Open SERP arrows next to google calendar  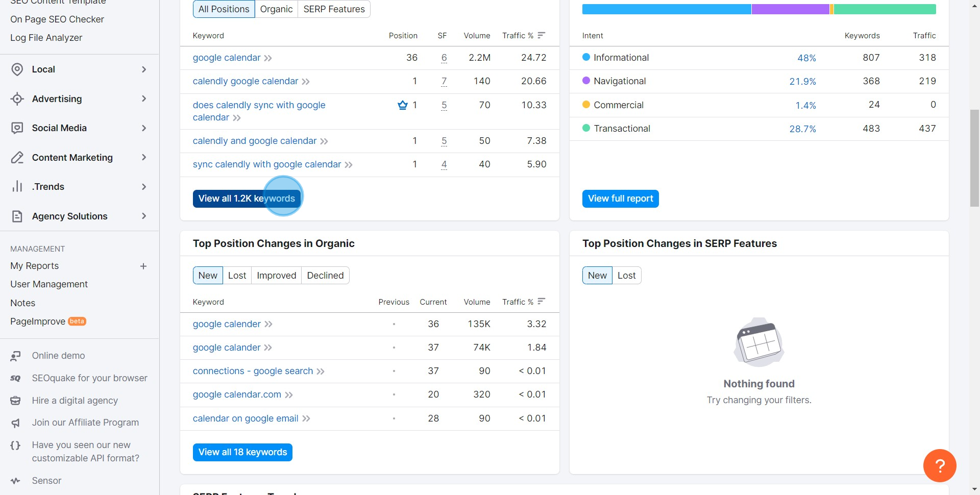click(268, 58)
